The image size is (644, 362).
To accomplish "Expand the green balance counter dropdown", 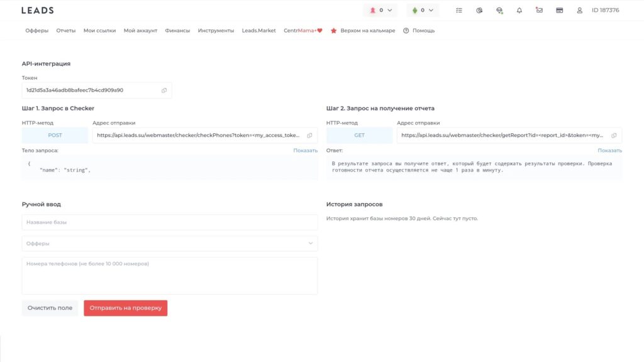I will coord(423,10).
